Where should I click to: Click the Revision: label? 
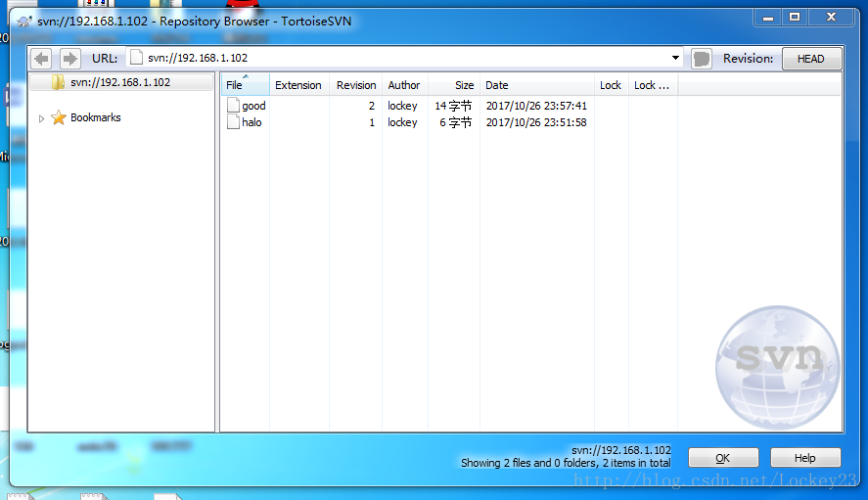(x=748, y=59)
